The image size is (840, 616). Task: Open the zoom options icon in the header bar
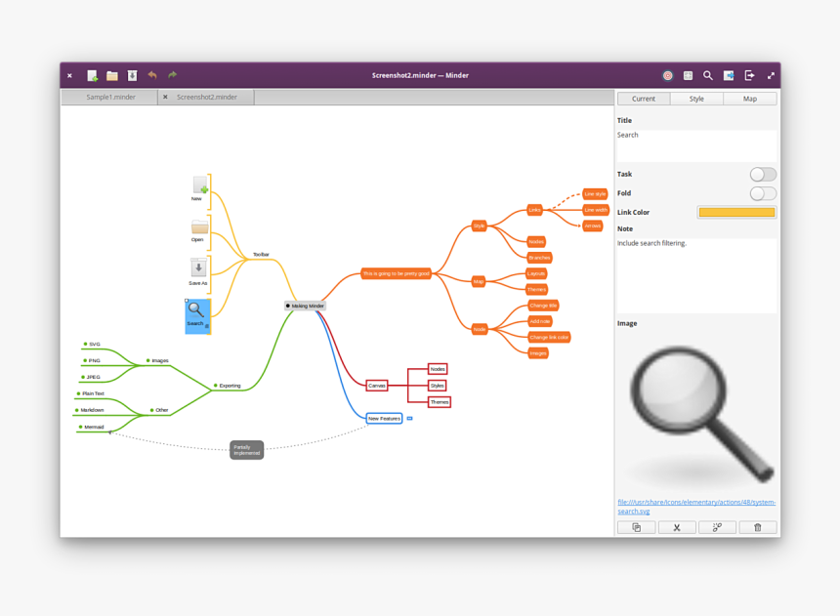coord(688,75)
